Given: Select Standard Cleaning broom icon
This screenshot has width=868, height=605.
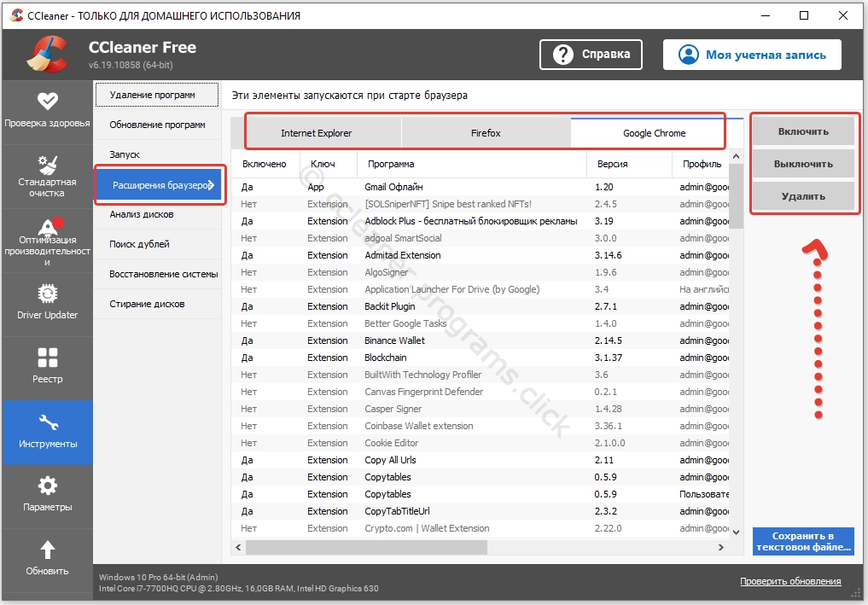Looking at the screenshot, I should tap(47, 164).
